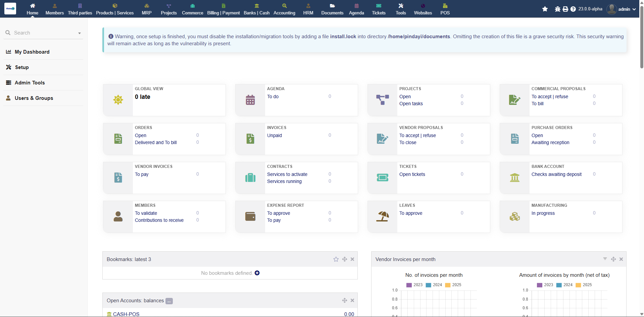
Task: Click the Global View sun icon
Action: tap(118, 100)
